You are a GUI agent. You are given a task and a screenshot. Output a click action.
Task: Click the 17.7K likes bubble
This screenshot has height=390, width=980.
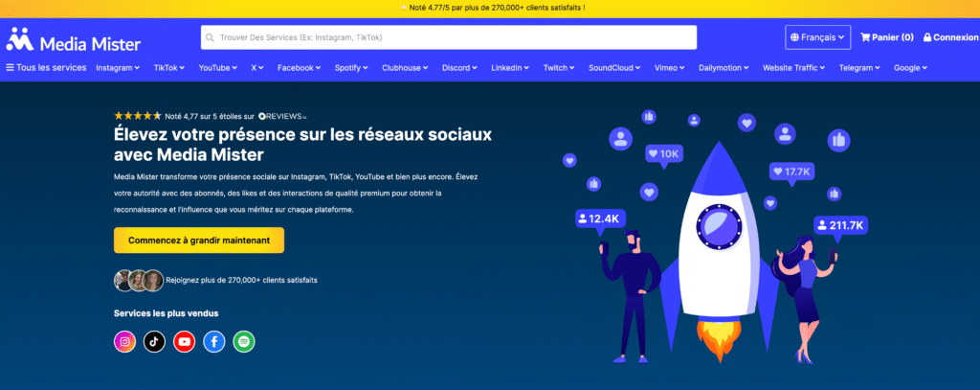coord(791,172)
